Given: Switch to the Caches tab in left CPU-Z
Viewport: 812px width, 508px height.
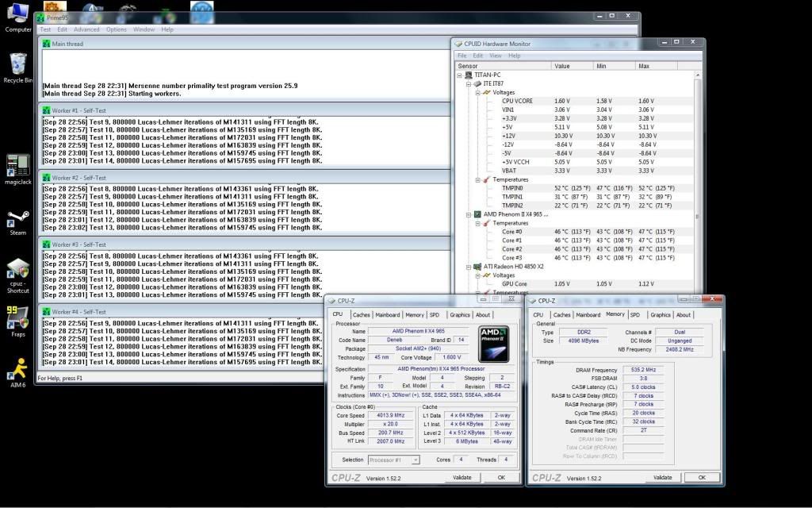Looking at the screenshot, I should pos(362,315).
